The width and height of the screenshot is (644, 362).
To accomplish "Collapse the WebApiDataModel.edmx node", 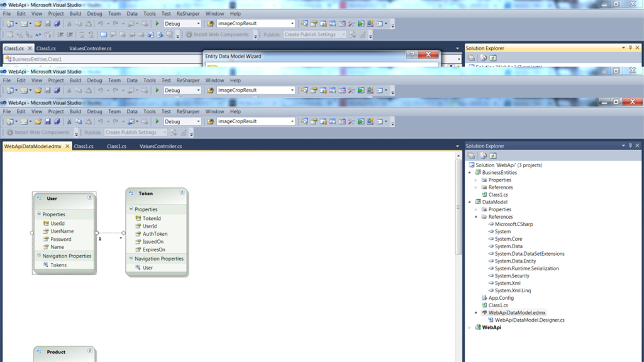I will pos(476,313).
